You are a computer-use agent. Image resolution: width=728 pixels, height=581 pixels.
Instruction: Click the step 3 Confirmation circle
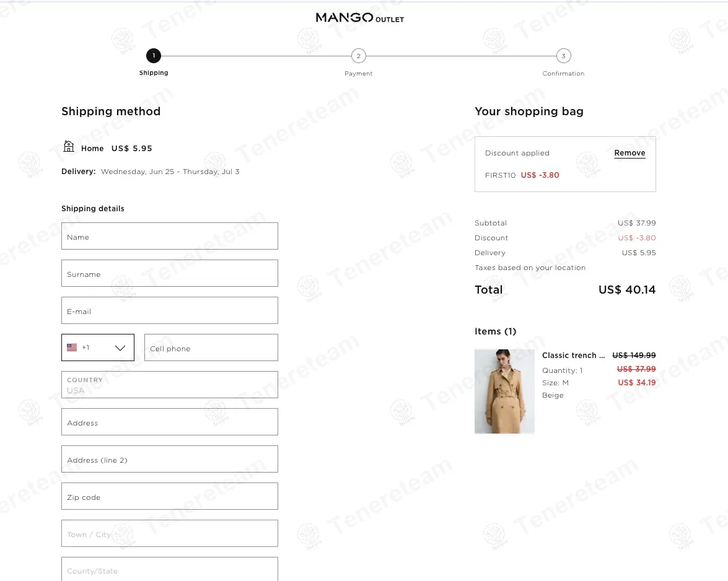(564, 56)
